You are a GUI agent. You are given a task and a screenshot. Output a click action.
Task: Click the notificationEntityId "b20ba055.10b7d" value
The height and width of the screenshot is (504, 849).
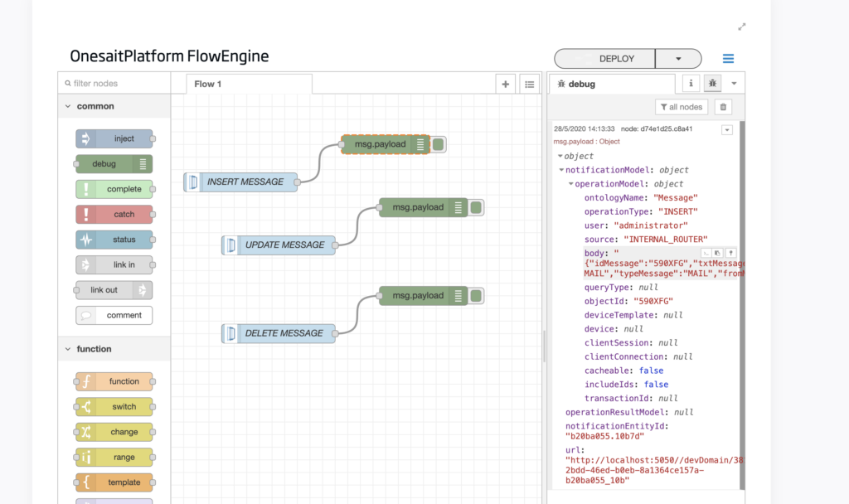point(604,436)
